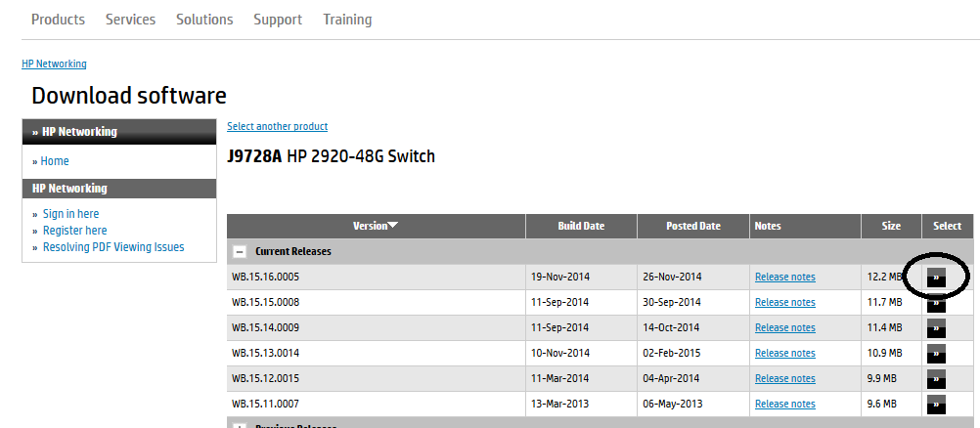980x428 pixels.
Task: Click Sign in here link
Action: tap(70, 214)
